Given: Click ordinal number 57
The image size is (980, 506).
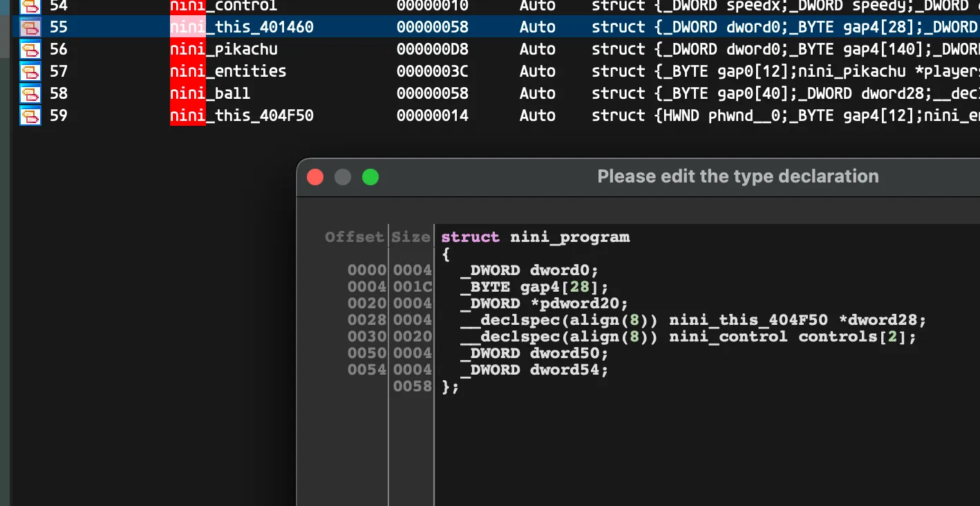Looking at the screenshot, I should (x=59, y=72).
